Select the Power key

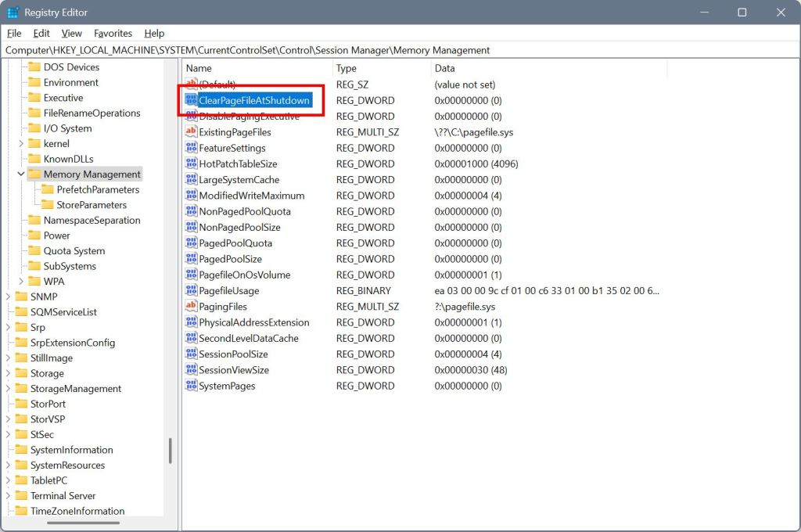(56, 235)
